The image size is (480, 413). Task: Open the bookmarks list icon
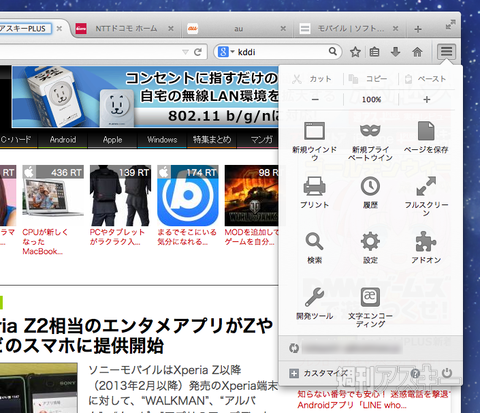[375, 52]
